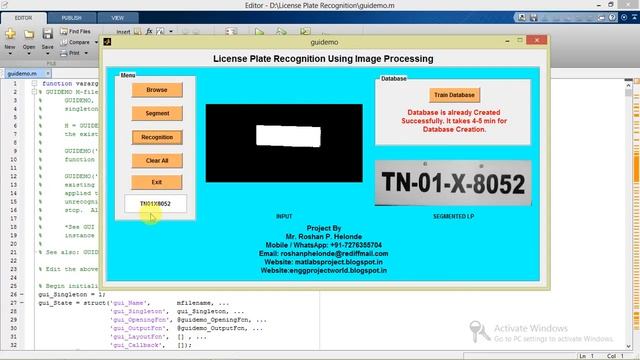Image resolution: width=640 pixels, height=360 pixels.
Task: Switch to the VIEW ribbon tab
Action: point(118,18)
